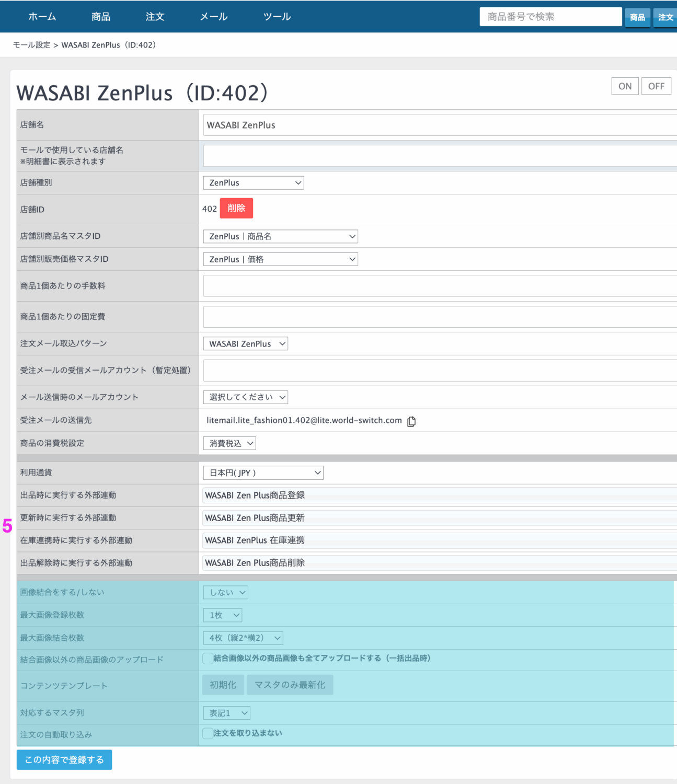Click 商品 search button beside search box
Screen dimensions: 677x784
tap(637, 17)
